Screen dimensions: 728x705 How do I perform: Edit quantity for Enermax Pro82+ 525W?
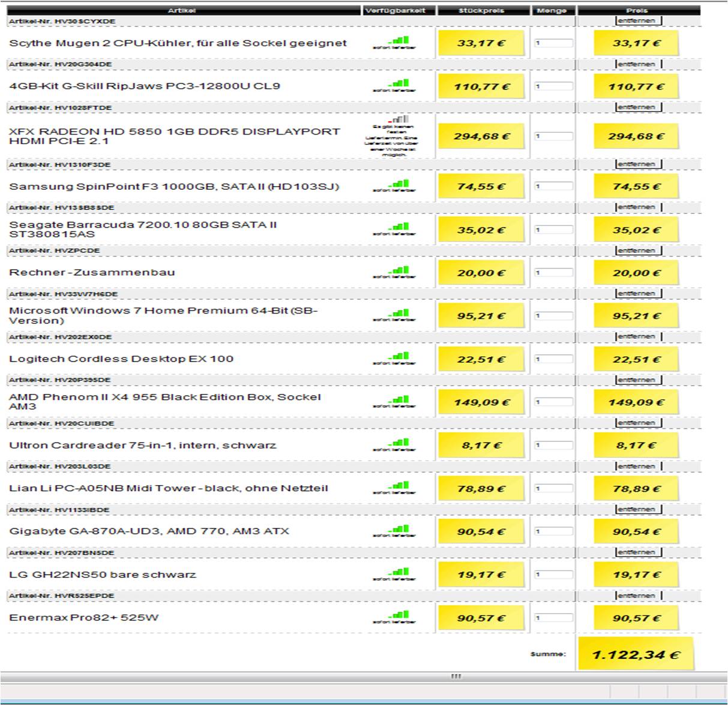[x=553, y=618]
